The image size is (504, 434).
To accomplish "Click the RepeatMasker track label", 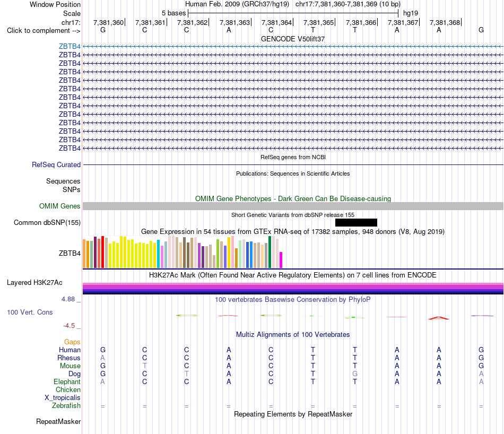I will click(58, 421).
